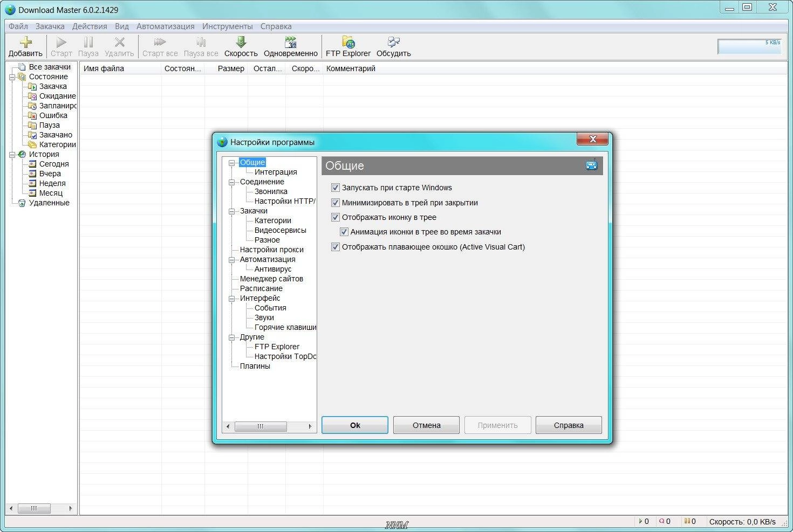Click the Обсудить discussion toolbar icon
The image size is (793, 532).
394,42
